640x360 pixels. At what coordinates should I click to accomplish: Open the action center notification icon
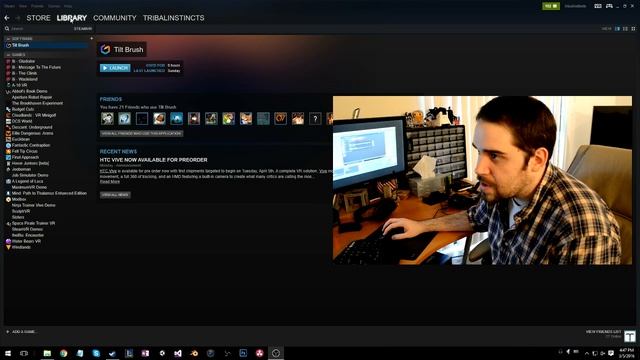[611, 353]
